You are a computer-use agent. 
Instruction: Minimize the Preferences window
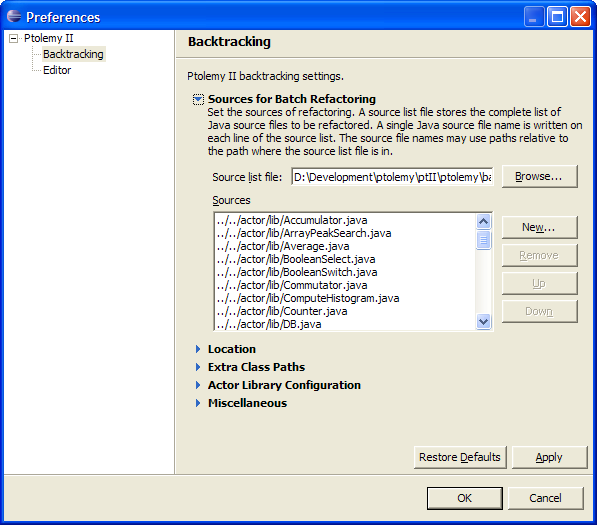pyautogui.click(x=533, y=17)
